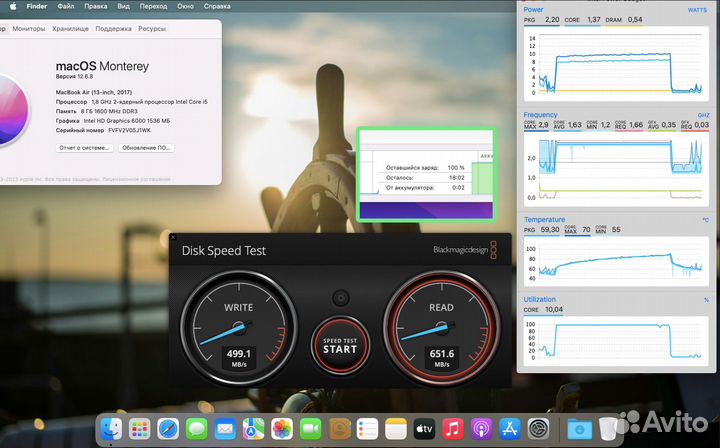Click the Frequency graph in Power Gadget
Viewport: 720px width, 448px height.
point(616,169)
